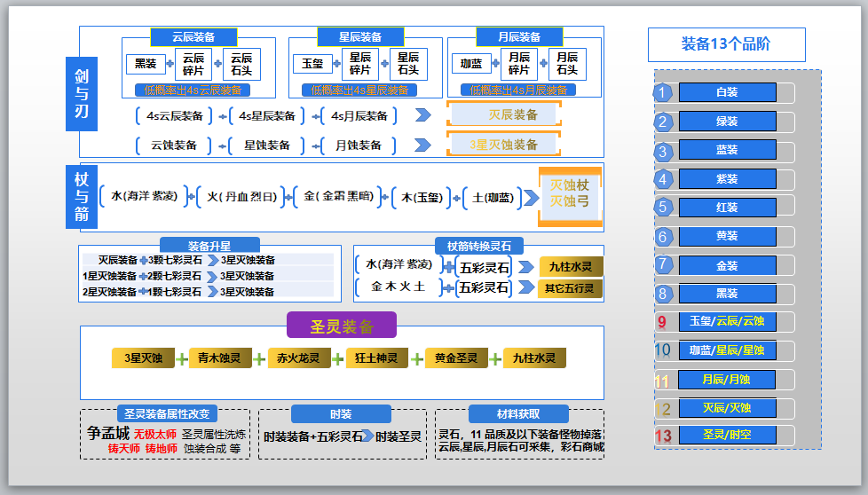Viewport: 868px width, 495px height.
Task: Click the hexagon badge numbered 8
Action: 662,294
